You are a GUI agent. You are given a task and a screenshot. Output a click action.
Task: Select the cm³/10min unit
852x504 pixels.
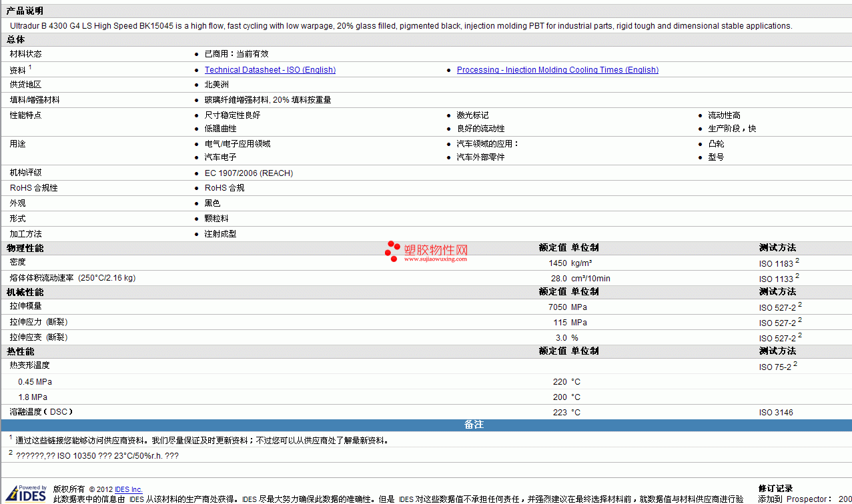(x=590, y=279)
